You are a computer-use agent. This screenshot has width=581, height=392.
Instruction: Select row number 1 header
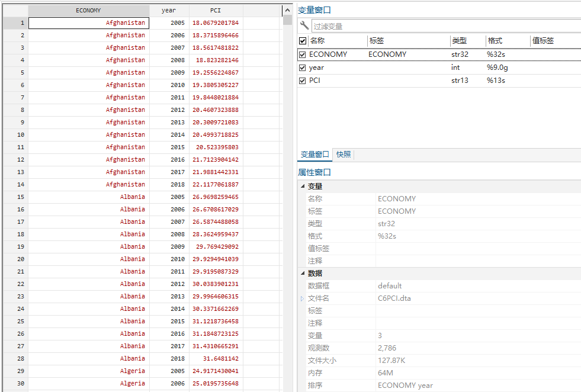16,23
